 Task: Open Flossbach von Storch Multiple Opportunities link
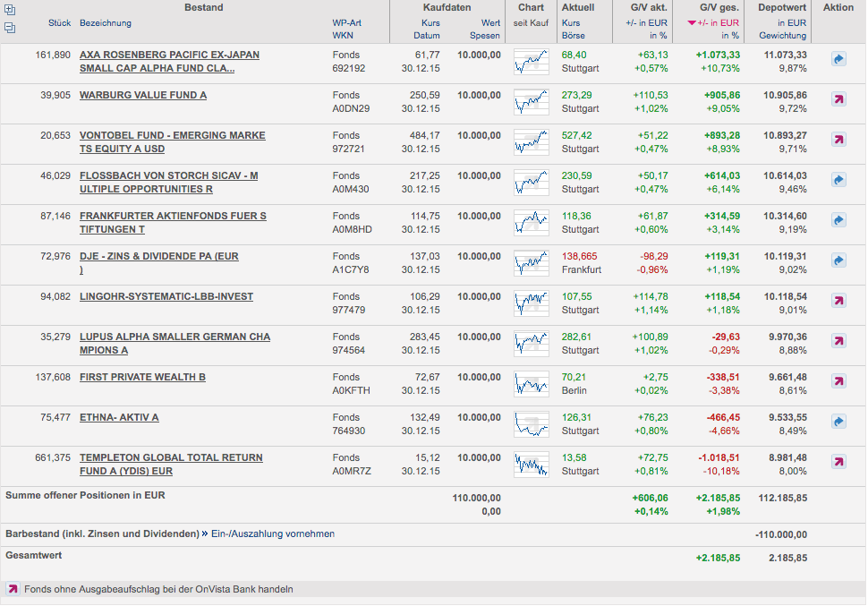[169, 183]
